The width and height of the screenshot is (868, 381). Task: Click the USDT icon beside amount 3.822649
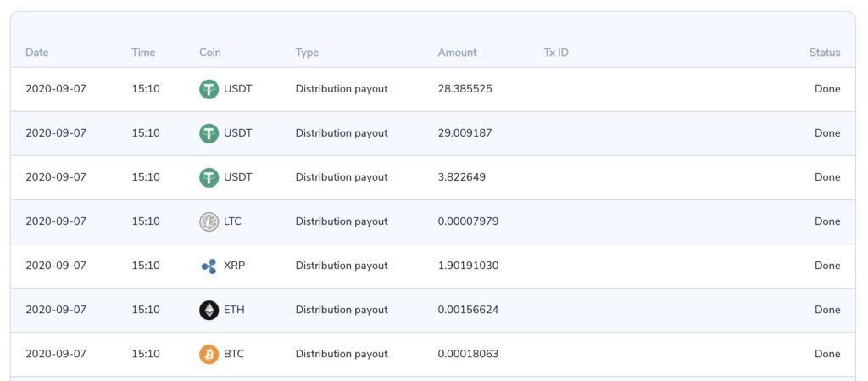pos(209,177)
